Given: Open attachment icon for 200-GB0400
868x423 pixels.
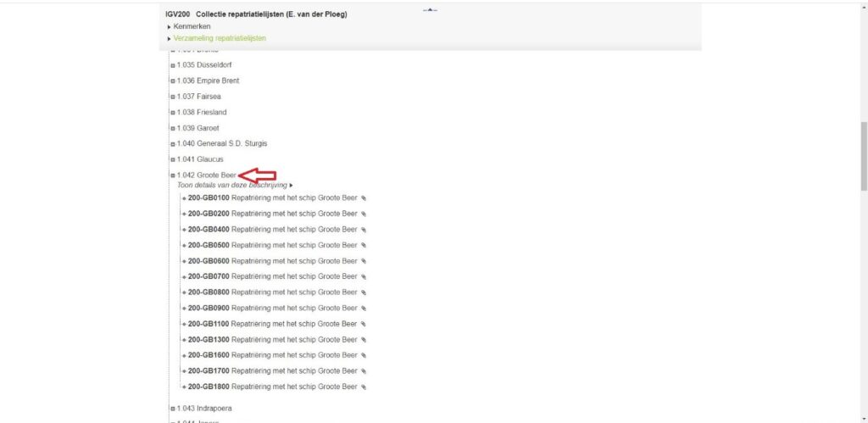Looking at the screenshot, I should (x=364, y=230).
